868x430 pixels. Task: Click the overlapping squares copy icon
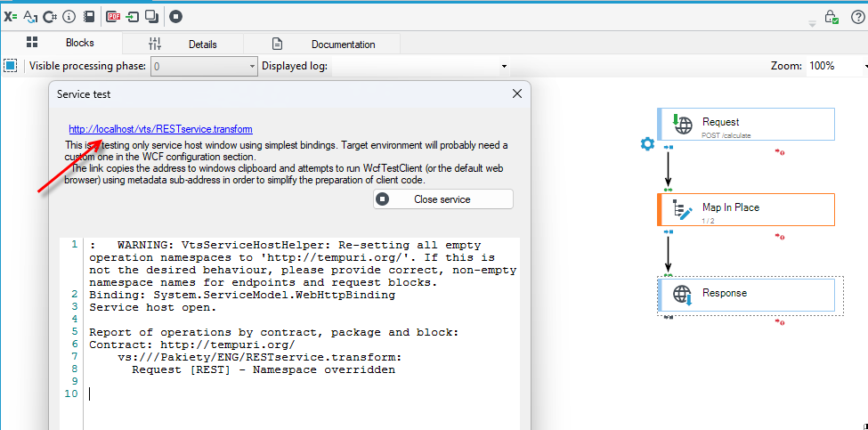pos(151,17)
